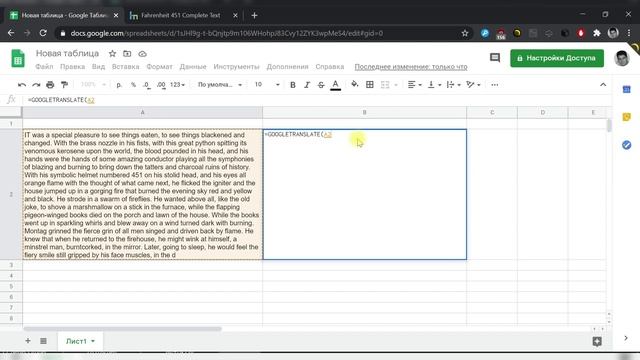The width and height of the screenshot is (640, 360).
Task: Apply percent format button
Action: click(x=133, y=85)
